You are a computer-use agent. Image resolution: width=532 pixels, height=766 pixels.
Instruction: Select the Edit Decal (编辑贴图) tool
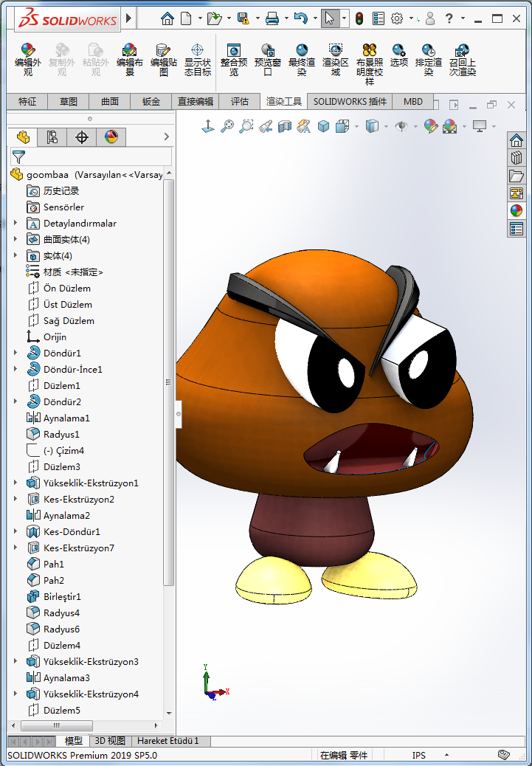pos(163,60)
